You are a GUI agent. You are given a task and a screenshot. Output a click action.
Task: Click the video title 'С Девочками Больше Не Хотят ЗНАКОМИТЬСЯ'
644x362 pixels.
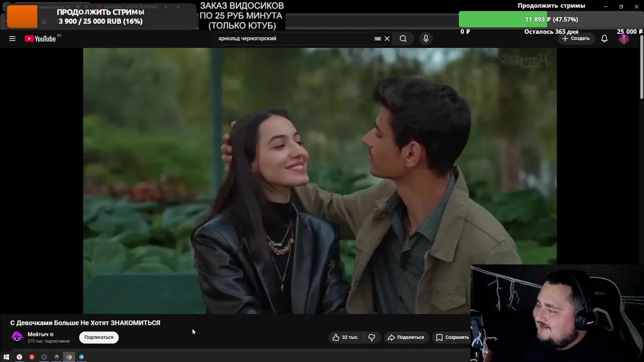pos(85,323)
